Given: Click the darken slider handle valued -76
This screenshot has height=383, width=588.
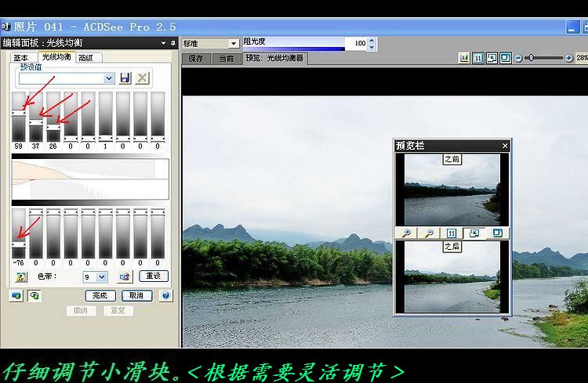Looking at the screenshot, I should (18, 244).
